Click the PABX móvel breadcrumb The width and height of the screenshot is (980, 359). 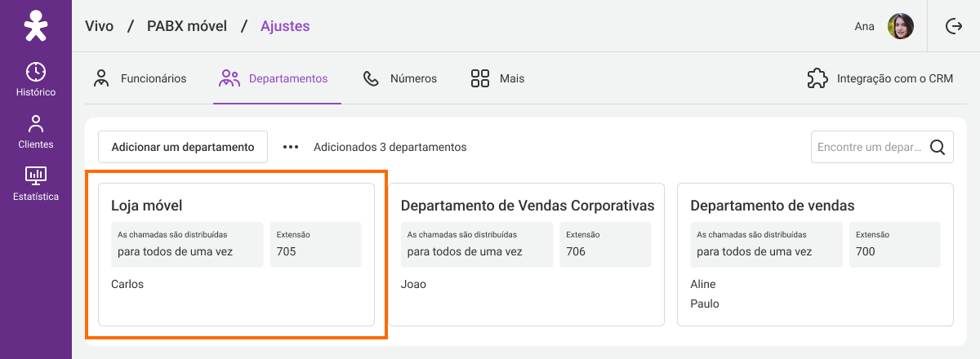[187, 26]
